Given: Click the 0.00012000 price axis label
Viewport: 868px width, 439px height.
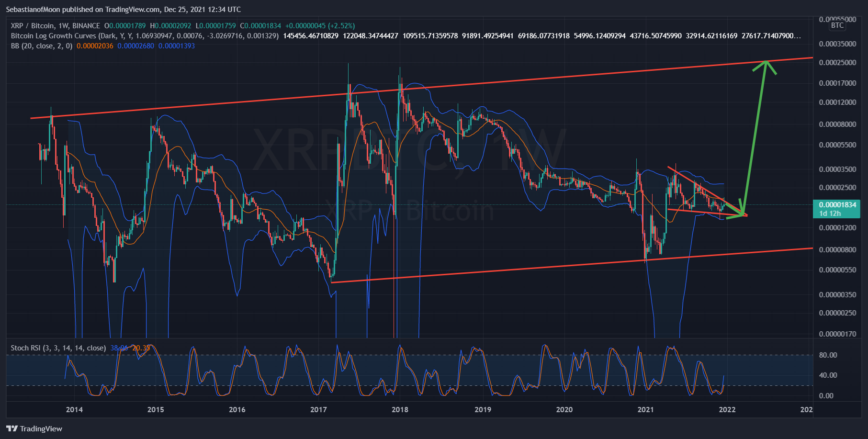Looking at the screenshot, I should [837, 102].
